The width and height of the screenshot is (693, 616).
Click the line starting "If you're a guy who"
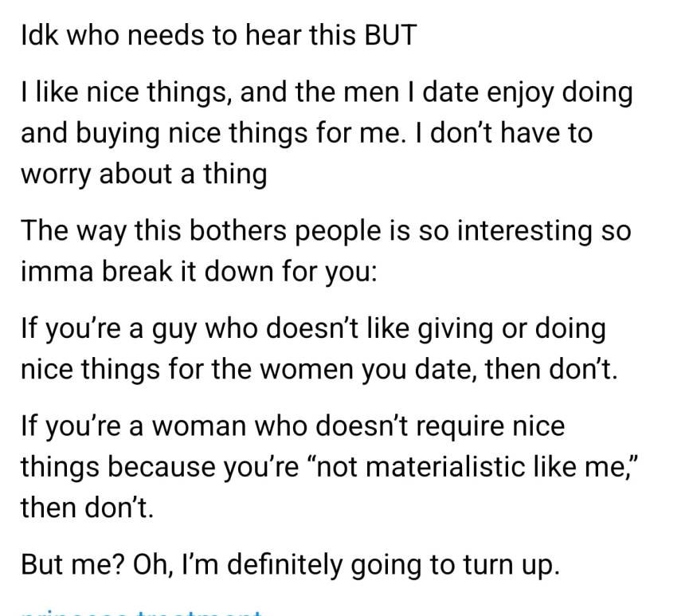(313, 329)
